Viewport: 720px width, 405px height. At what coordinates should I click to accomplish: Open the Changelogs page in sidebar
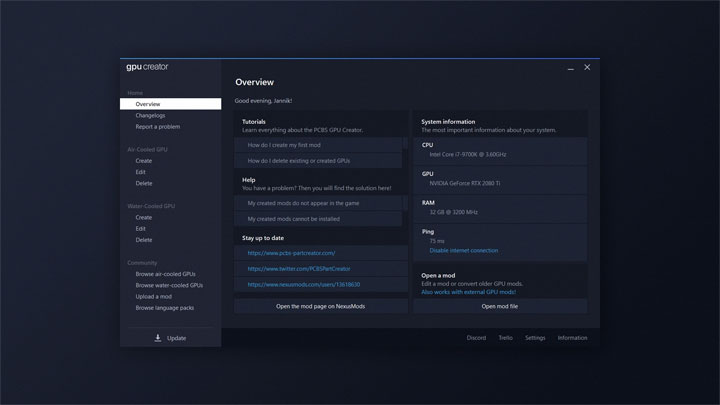click(x=150, y=115)
